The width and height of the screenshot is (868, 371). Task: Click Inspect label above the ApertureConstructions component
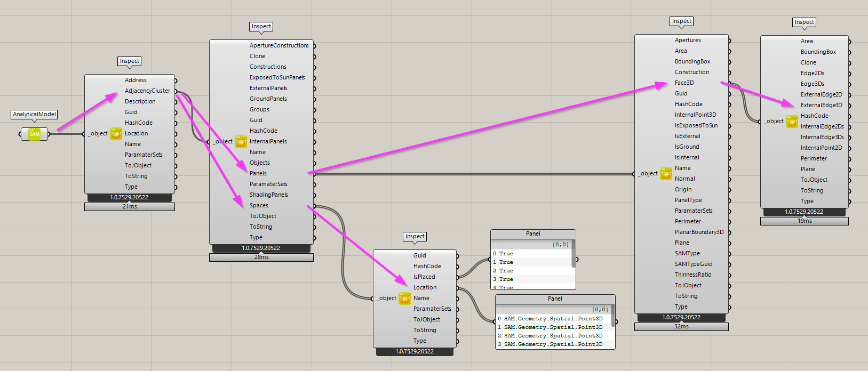[x=261, y=27]
